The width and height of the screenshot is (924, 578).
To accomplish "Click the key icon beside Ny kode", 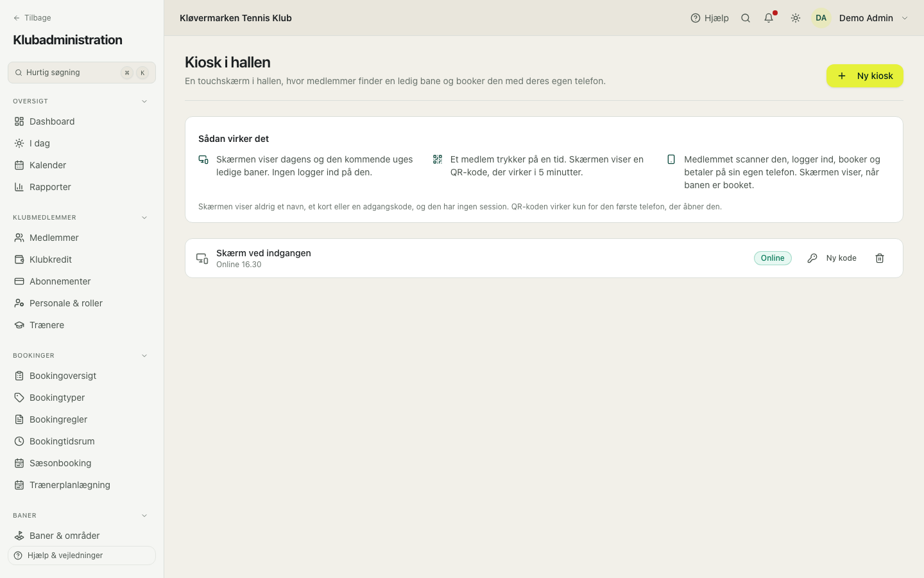I will coord(812,258).
